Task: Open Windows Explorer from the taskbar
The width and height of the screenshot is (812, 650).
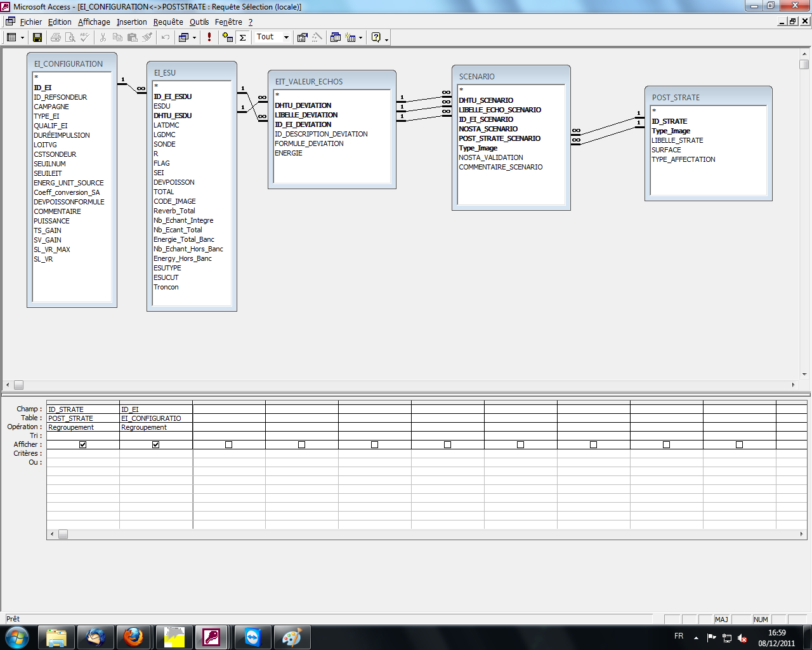Action: [57, 637]
